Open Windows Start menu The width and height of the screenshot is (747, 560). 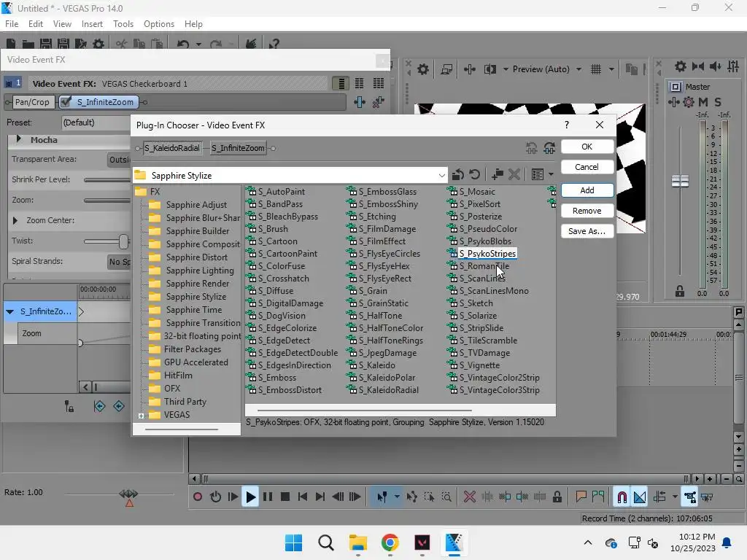pyautogui.click(x=293, y=542)
